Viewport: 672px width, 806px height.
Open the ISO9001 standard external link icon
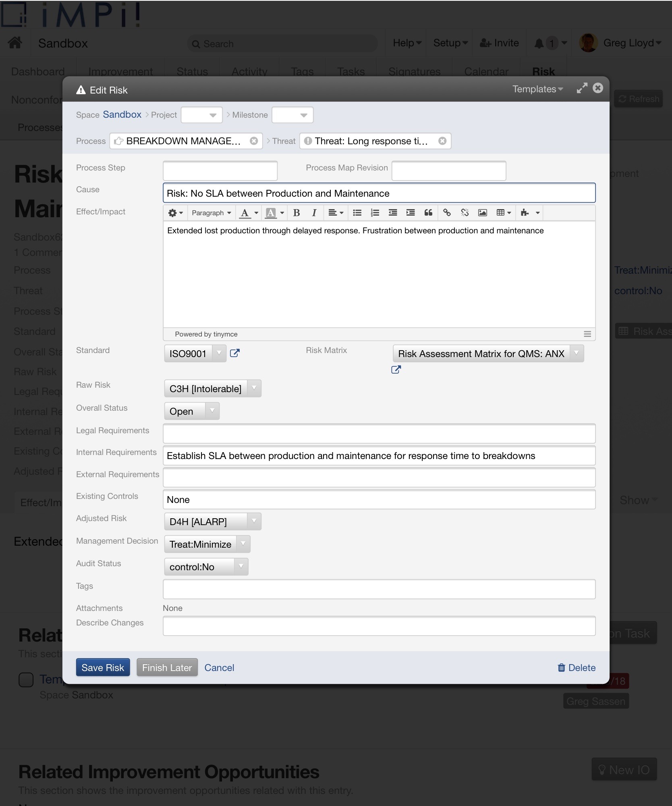234,353
